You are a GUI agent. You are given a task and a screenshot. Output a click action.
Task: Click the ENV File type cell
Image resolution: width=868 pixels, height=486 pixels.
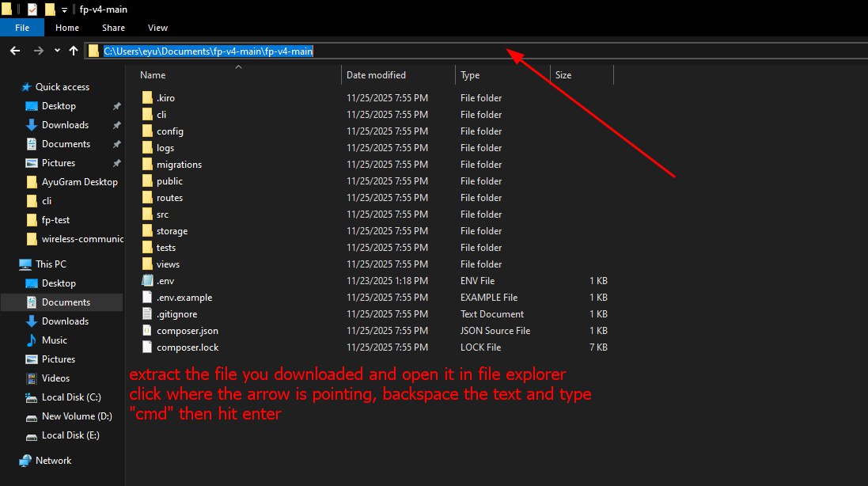tap(478, 281)
